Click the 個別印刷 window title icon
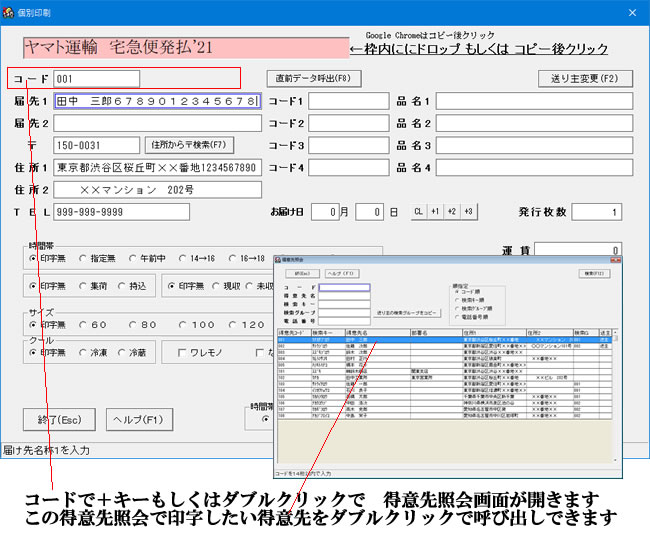 pos(11,11)
